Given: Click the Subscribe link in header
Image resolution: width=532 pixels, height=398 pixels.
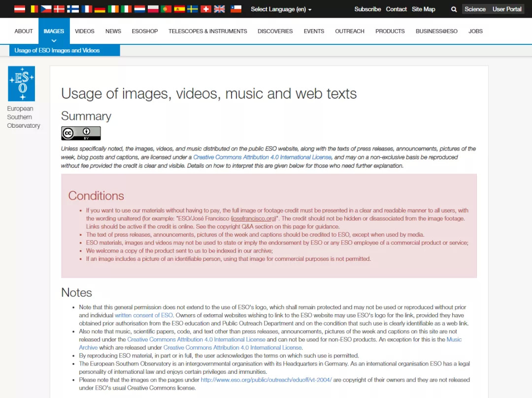Looking at the screenshot, I should [x=367, y=9].
